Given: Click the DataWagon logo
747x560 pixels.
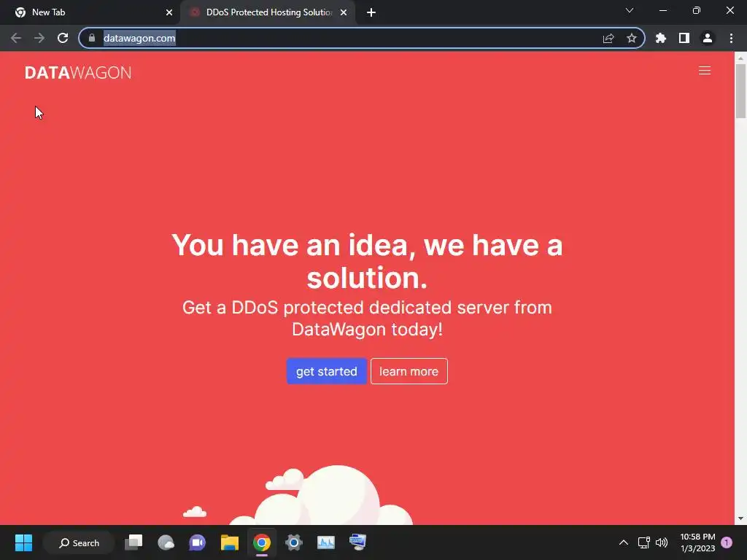Looking at the screenshot, I should pos(78,72).
